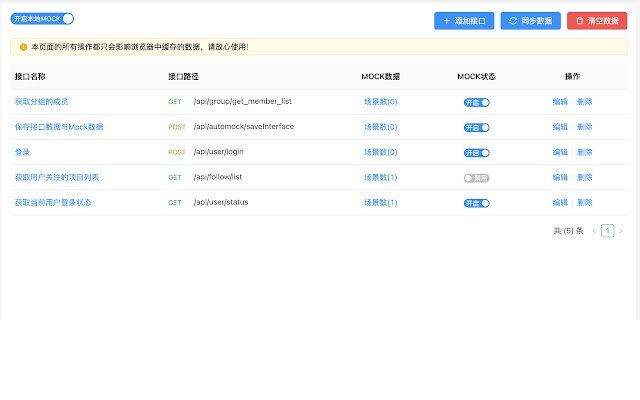This screenshot has width=640, height=400.
Task: Click 删除 for 登录 row
Action: coord(584,152)
